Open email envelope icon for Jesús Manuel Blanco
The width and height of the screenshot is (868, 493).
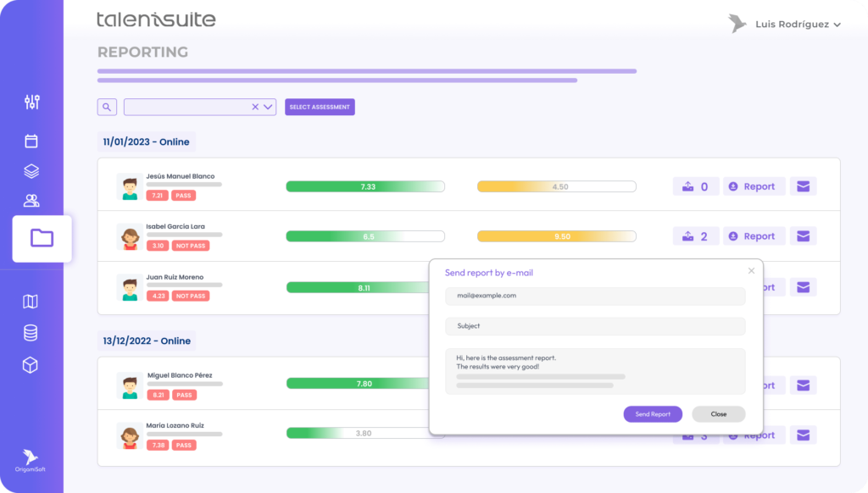802,186
